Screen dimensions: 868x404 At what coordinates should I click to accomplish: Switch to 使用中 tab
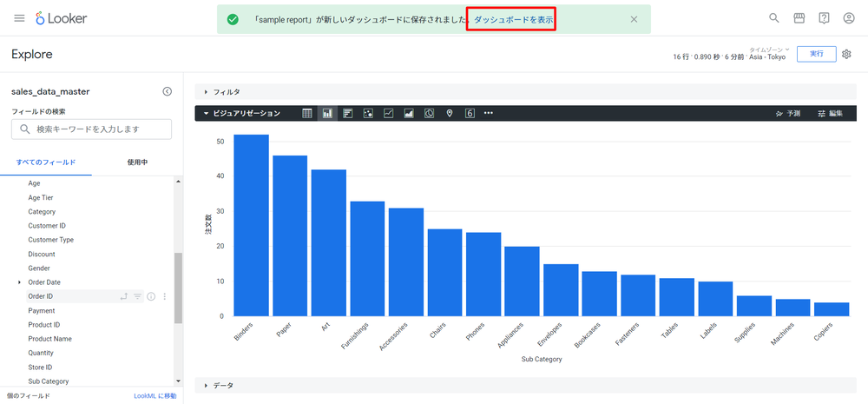tap(137, 162)
